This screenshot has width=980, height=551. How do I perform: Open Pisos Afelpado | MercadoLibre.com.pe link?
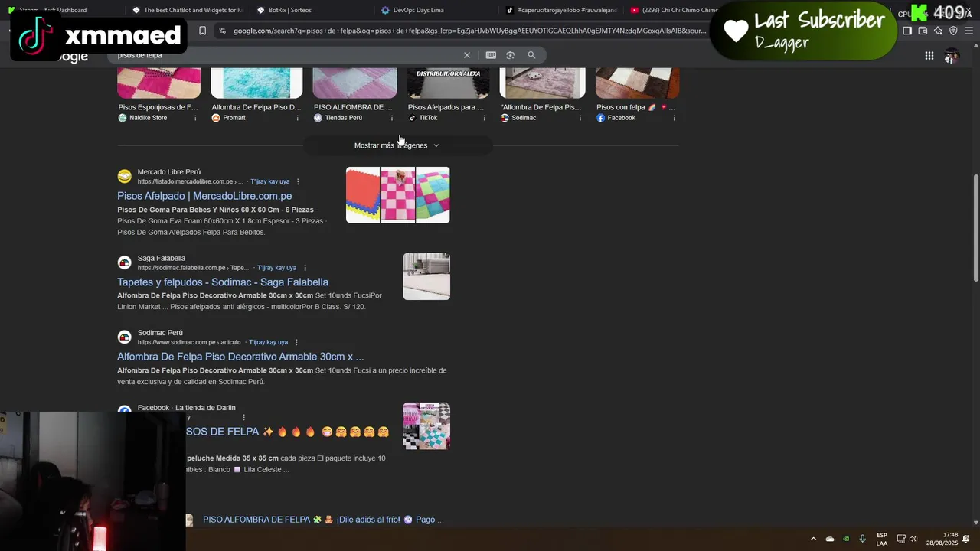pyautogui.click(x=204, y=196)
